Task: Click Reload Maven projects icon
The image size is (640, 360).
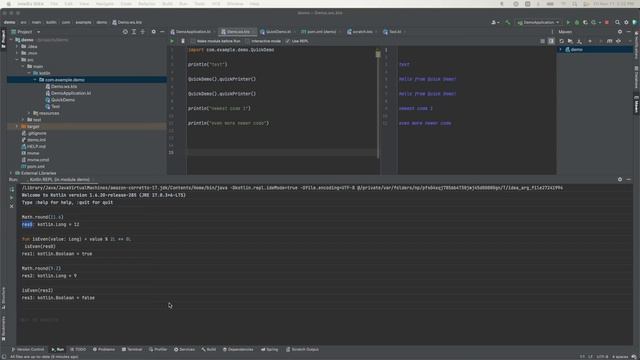Action: (x=562, y=41)
